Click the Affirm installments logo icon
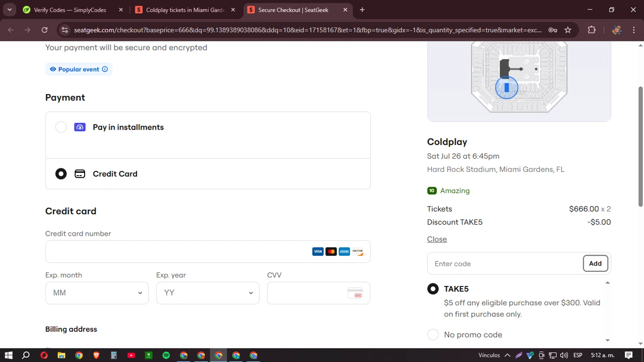The image size is (644, 362). (80, 127)
